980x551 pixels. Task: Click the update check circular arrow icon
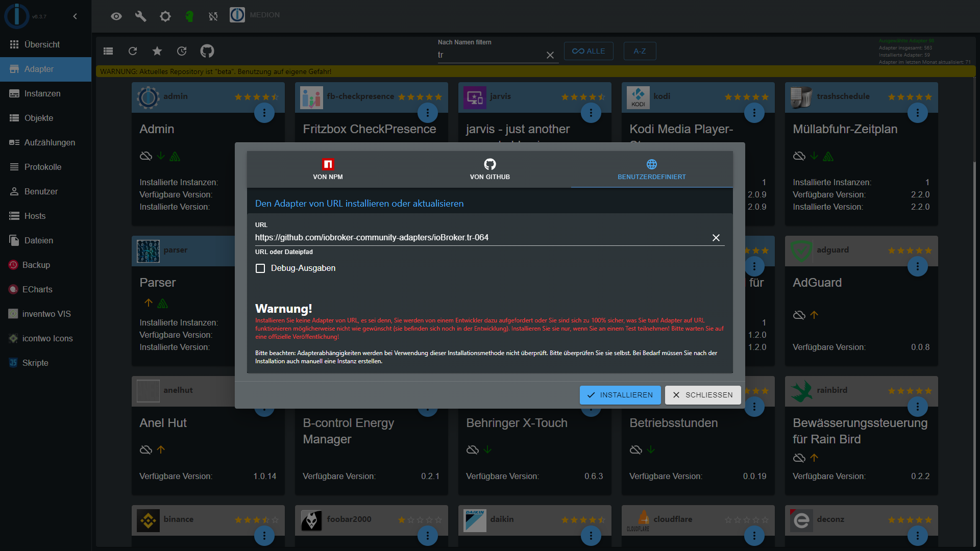click(x=182, y=51)
